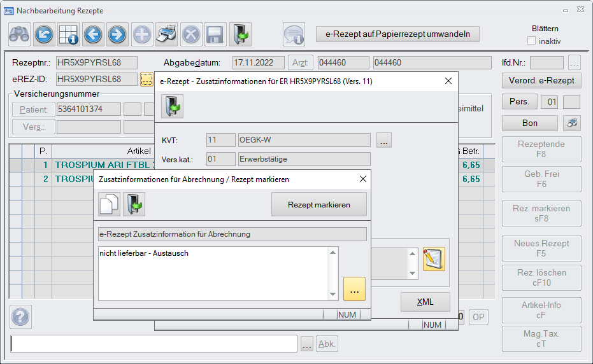This screenshot has height=364, width=593.
Task: Click the blue undo arrow icon
Action: (x=44, y=34)
